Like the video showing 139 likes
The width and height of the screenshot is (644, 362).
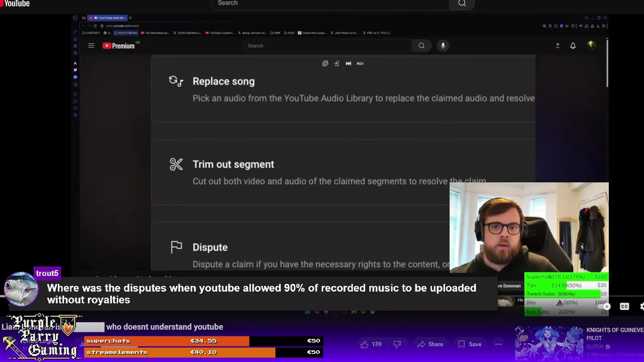pos(370,344)
